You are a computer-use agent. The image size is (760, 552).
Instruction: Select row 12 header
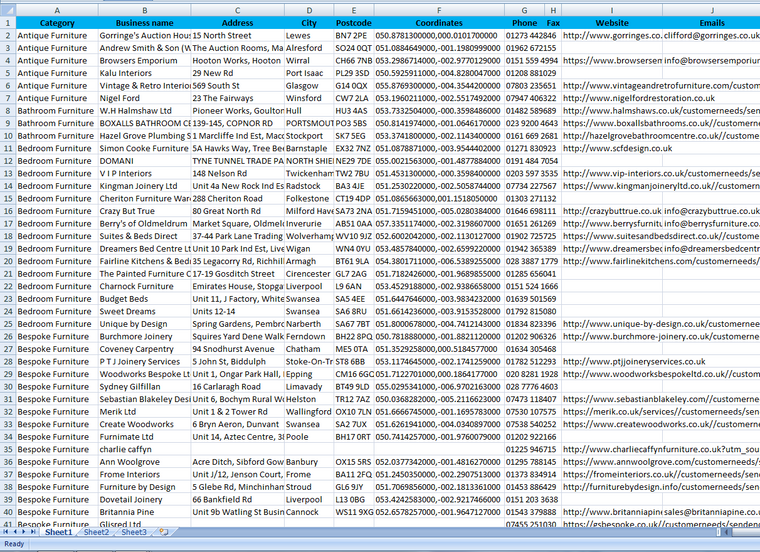pos(8,161)
